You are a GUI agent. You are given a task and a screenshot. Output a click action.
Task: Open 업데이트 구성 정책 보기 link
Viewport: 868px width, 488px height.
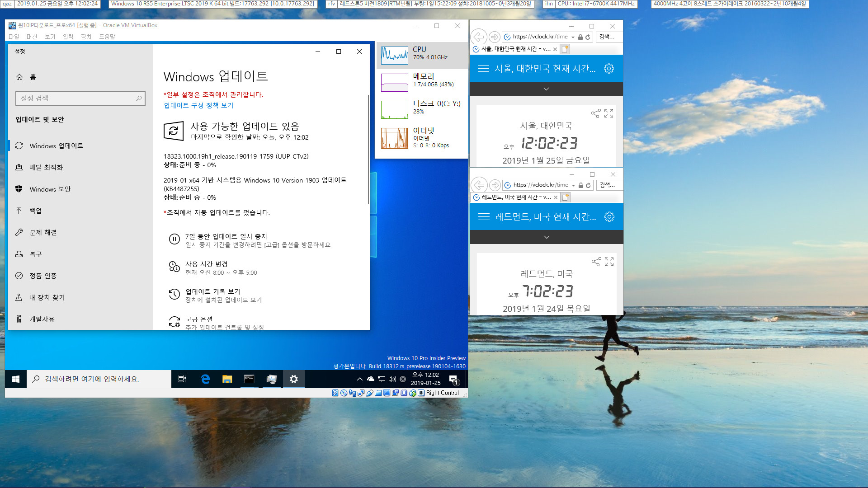click(198, 105)
